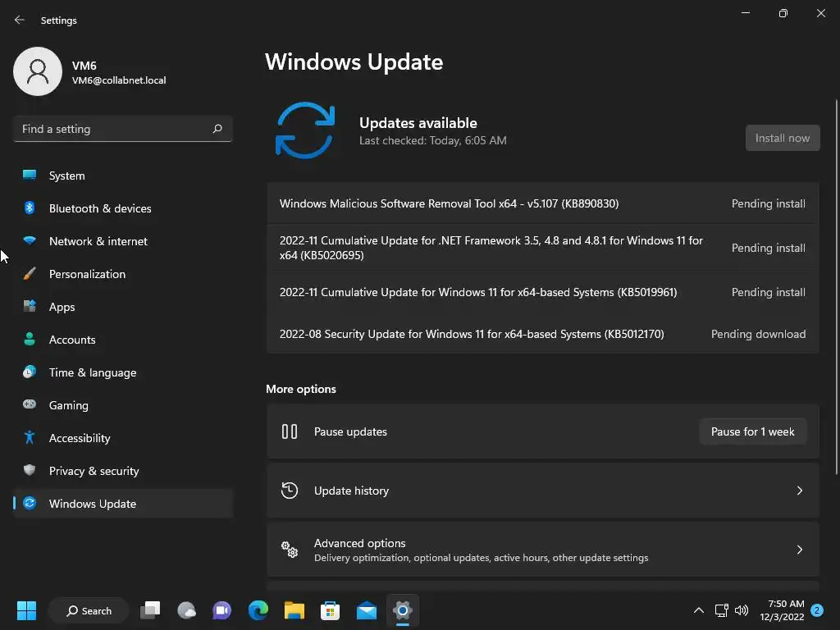This screenshot has width=840, height=630.
Task: Open Microsoft Store from the taskbar
Action: pyautogui.click(x=330, y=610)
